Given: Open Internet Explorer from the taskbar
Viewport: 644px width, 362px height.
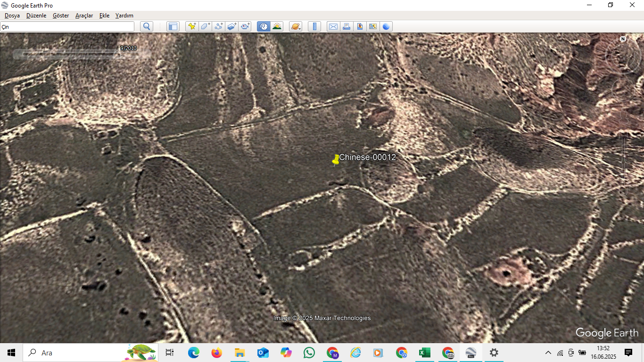Looking at the screenshot, I should point(355,353).
